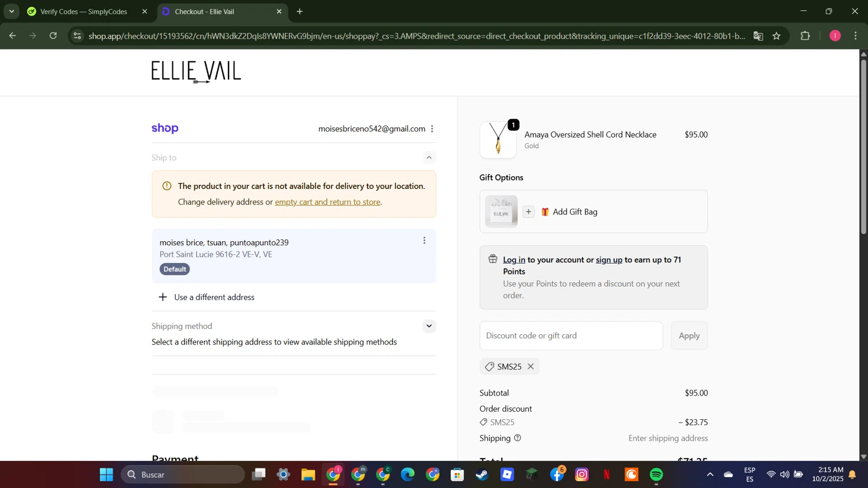Bookmark this page with star icon

777,36
